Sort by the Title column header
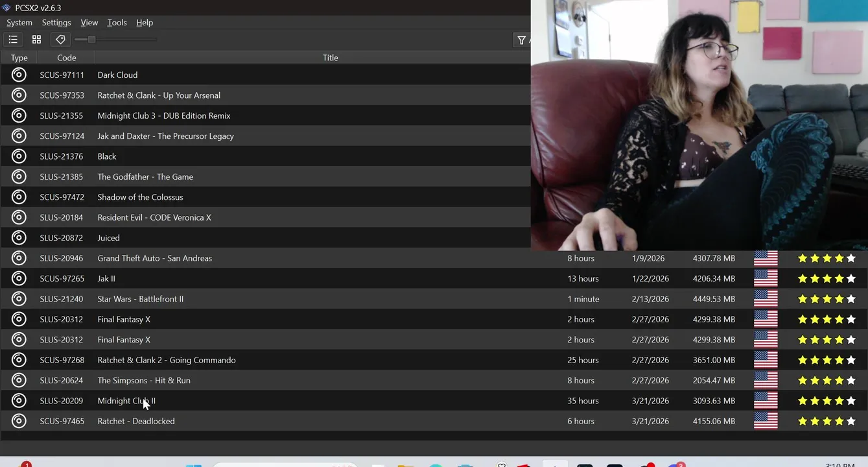This screenshot has height=467, width=868. point(331,58)
